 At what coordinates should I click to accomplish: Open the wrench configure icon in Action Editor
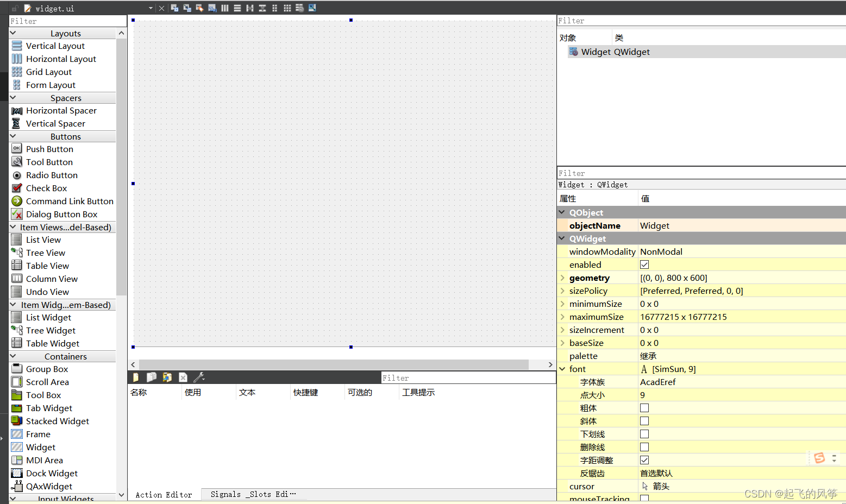[x=199, y=377]
